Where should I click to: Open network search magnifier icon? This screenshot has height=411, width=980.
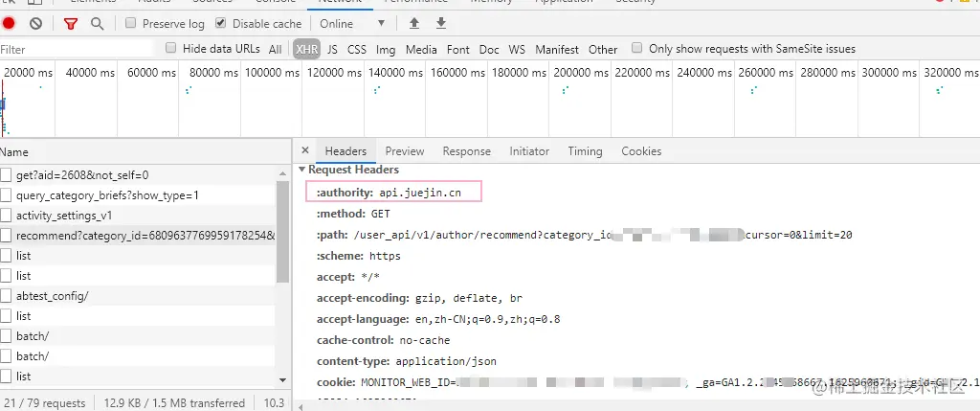tap(97, 24)
